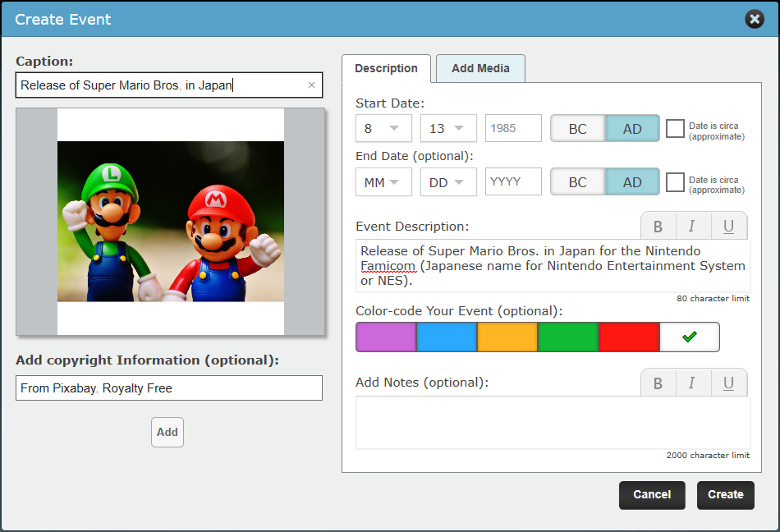Close the Create Event dialog

coord(754,19)
